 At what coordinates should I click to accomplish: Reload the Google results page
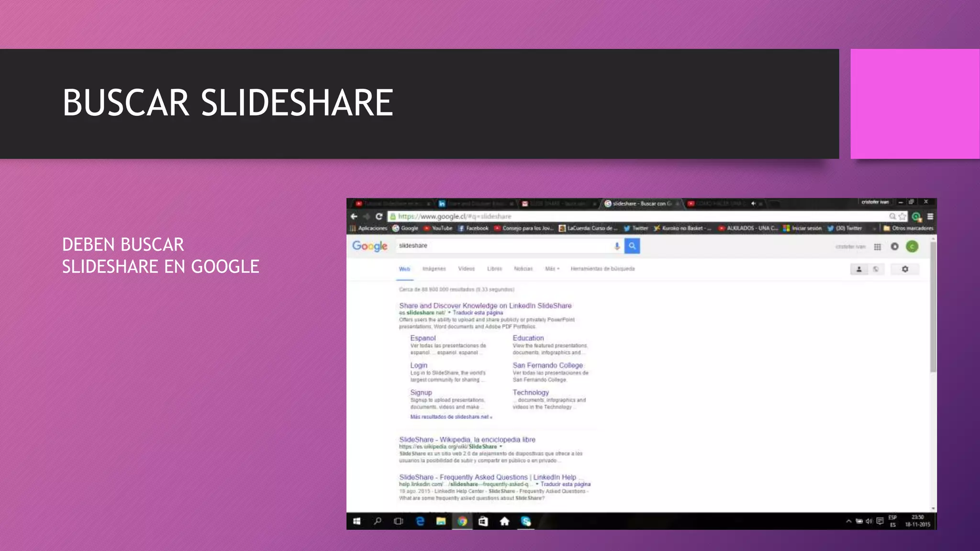pos(379,216)
